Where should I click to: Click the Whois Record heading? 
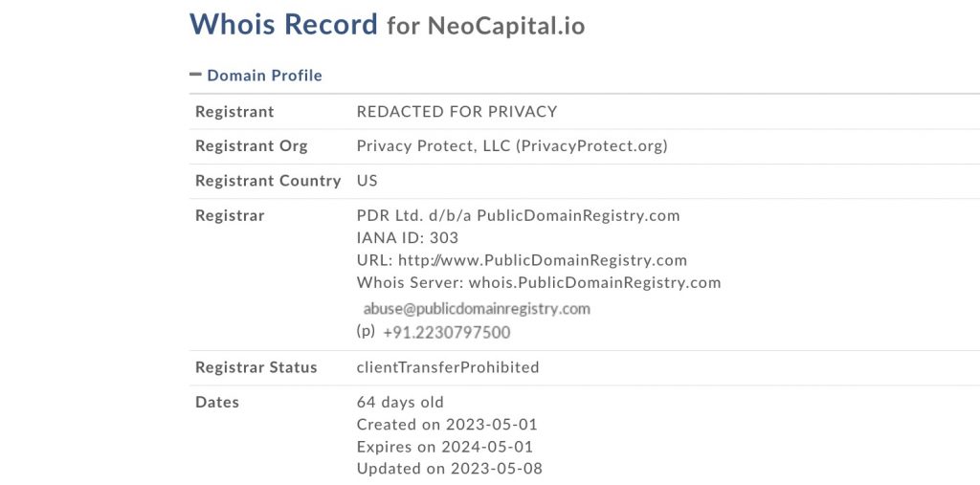tap(283, 24)
